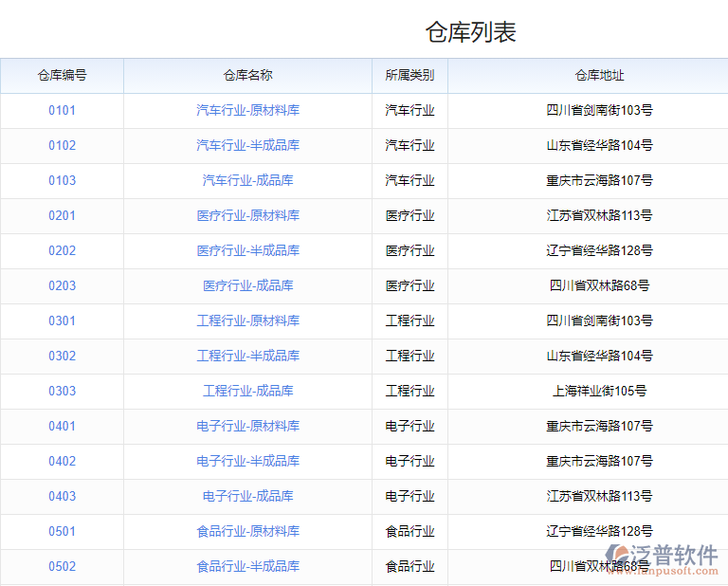Image resolution: width=728 pixels, height=586 pixels.
Task: Sort by the 仓库编号 column header
Action: pyautogui.click(x=62, y=75)
